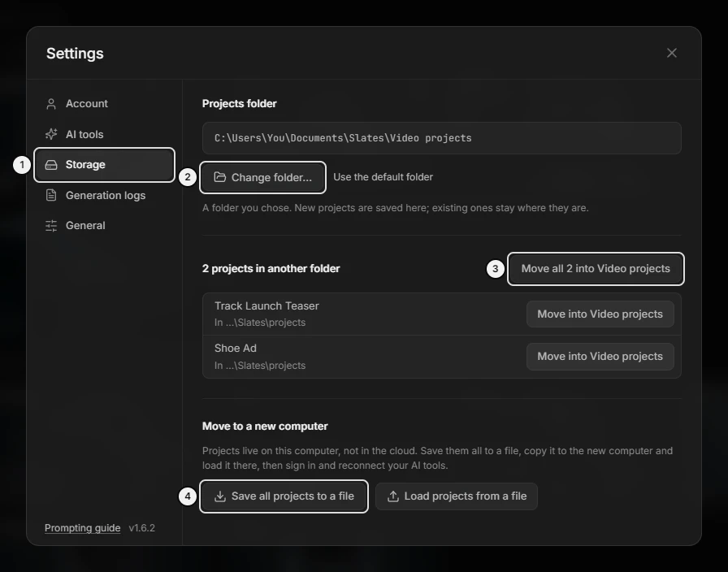This screenshot has height=572, width=728.
Task: Click the 'A folder you chose' description text
Action: (395, 208)
